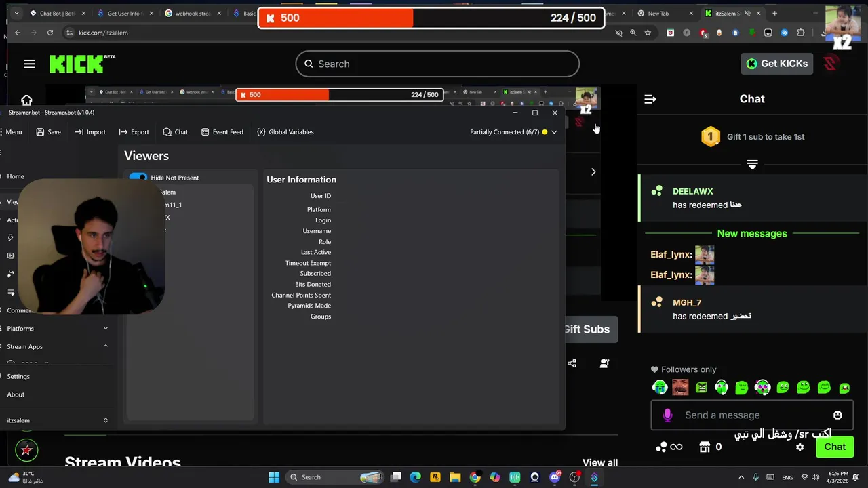The height and width of the screenshot is (488, 868).
Task: Open the emoji picker in message box
Action: [837, 415]
